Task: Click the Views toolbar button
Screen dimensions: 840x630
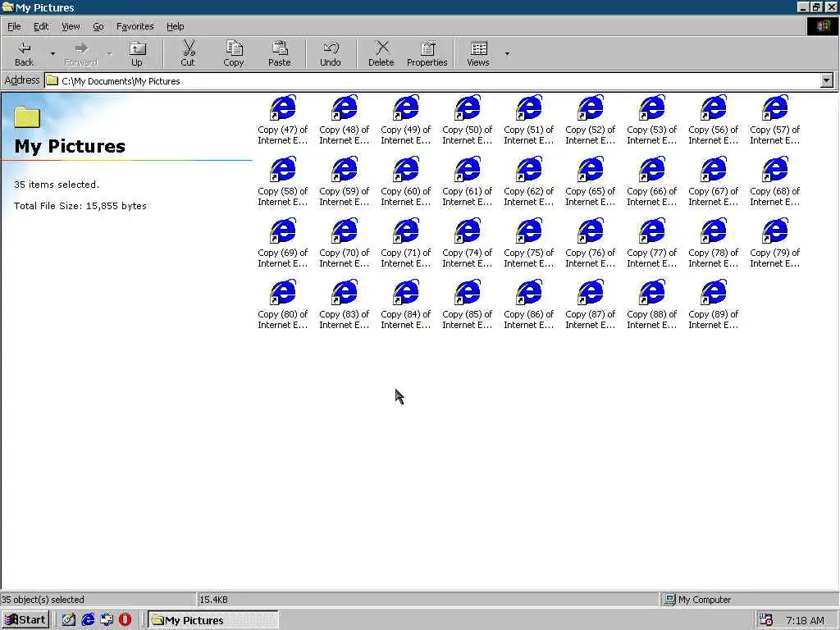Action: pyautogui.click(x=478, y=53)
